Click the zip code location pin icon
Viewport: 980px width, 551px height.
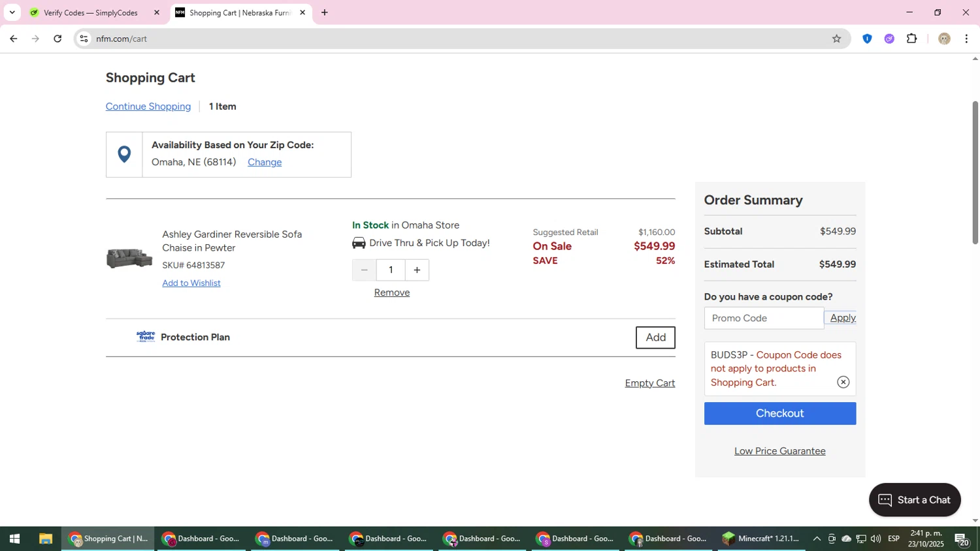[x=124, y=154]
